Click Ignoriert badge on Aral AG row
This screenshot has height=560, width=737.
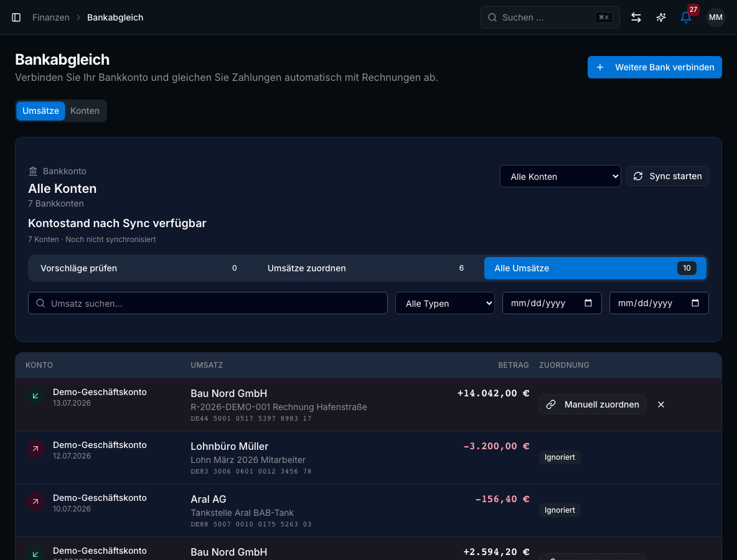tap(560, 510)
